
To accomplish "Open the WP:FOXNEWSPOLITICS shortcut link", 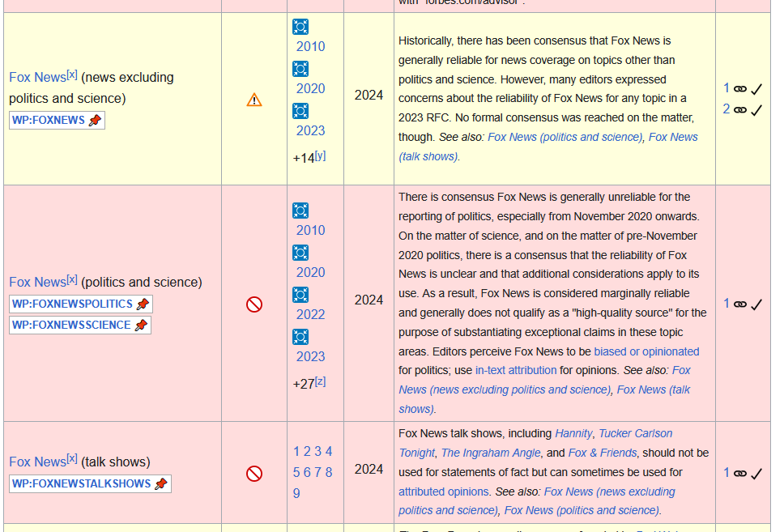I will (x=72, y=304).
